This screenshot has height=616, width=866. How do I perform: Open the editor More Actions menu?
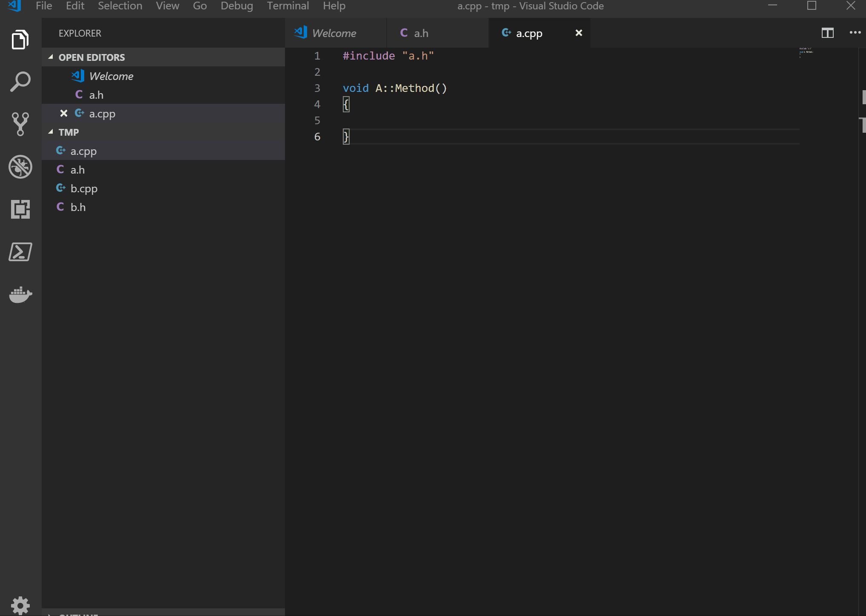tap(855, 33)
